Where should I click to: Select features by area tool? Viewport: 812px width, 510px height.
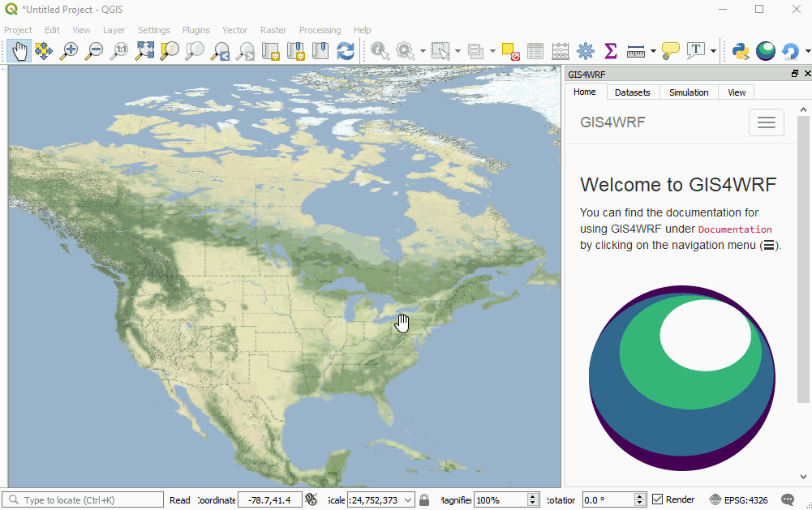(440, 51)
